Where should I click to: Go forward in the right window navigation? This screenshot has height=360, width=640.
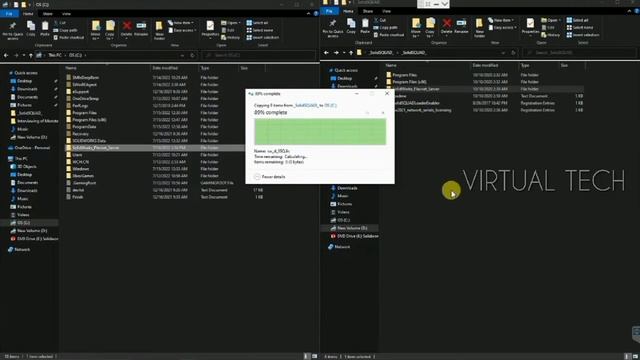click(336, 53)
